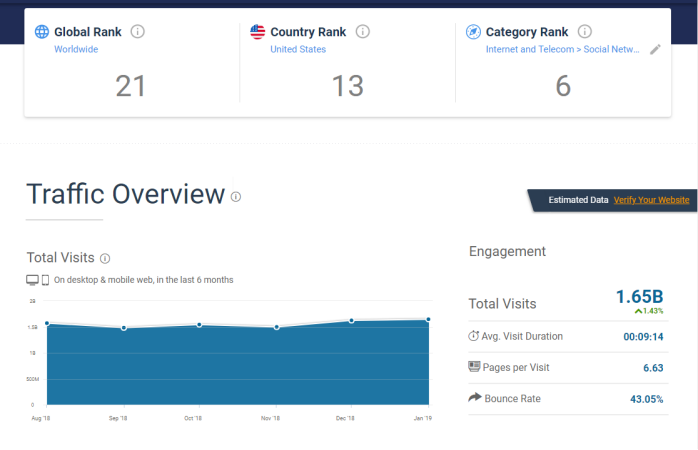Open the Worldwide link
Screen dimensions: 698x450
(x=76, y=49)
